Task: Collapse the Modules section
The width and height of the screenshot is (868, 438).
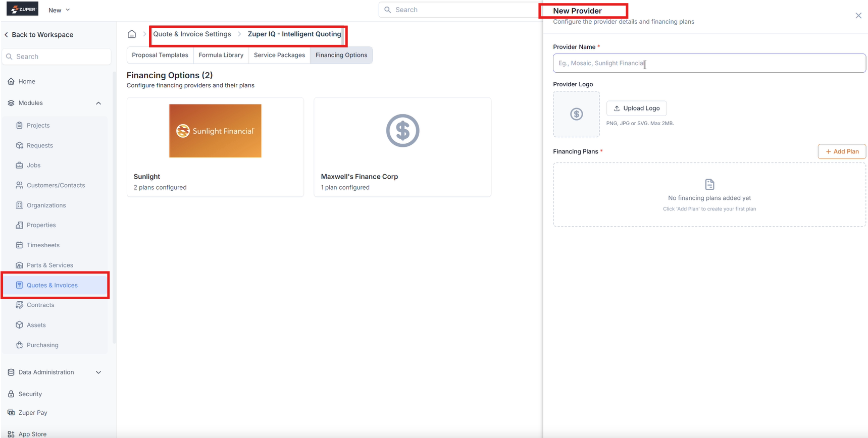Action: tap(98, 103)
